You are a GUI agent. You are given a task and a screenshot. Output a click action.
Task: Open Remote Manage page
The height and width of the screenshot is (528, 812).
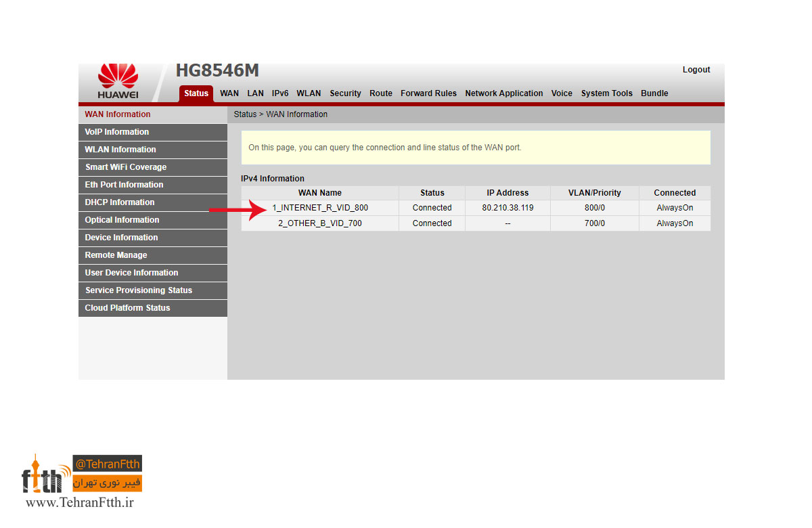tap(153, 255)
